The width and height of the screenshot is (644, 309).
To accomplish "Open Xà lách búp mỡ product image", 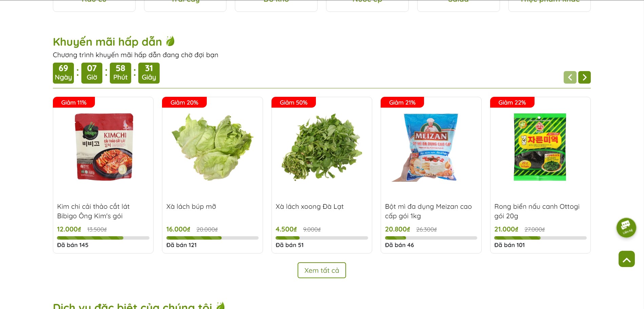I will pyautogui.click(x=213, y=147).
